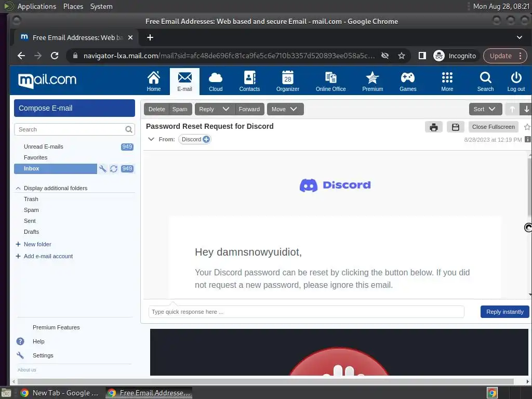Reload the page in Chrome
This screenshot has width=532, height=399.
click(55, 56)
